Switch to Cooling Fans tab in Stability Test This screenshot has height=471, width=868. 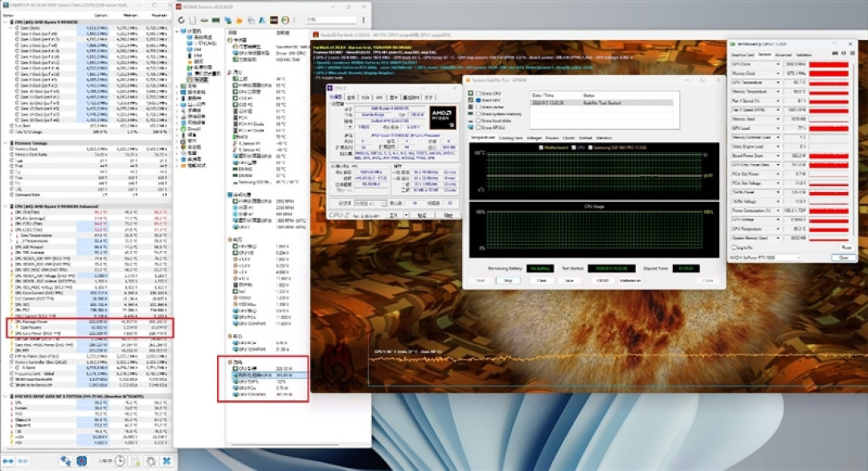(511, 137)
